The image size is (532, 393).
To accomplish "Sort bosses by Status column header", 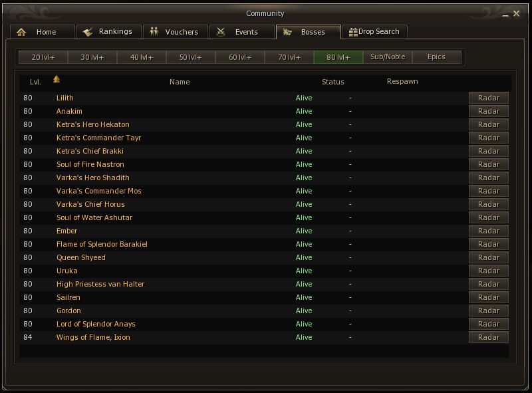I will click(x=333, y=82).
